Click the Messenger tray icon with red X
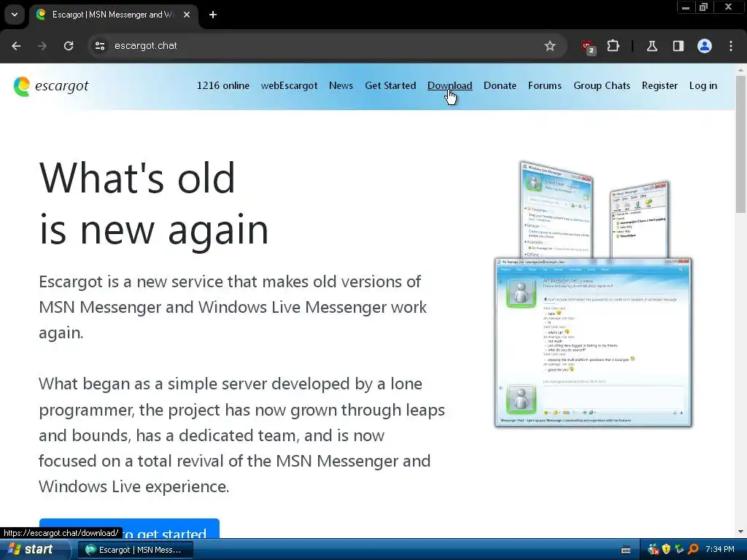The width and height of the screenshot is (747, 560). point(654,550)
